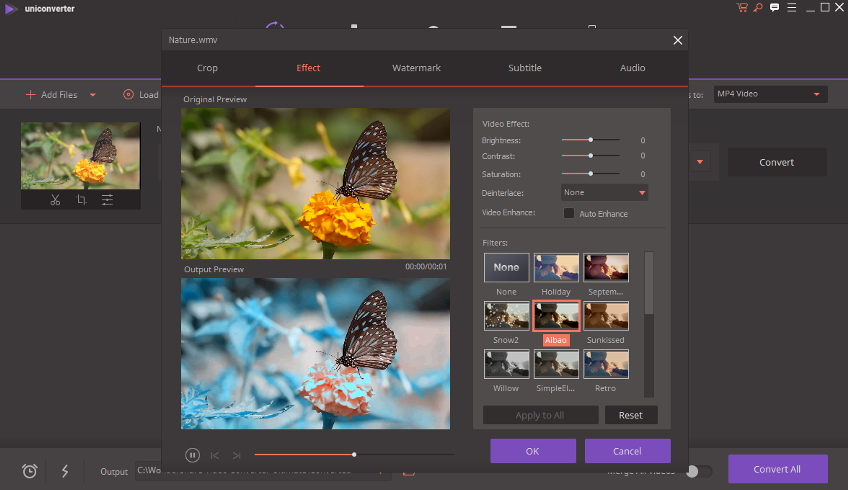Open the MP4 Video output format dropdown
The height and width of the screenshot is (490, 848).
(770, 94)
